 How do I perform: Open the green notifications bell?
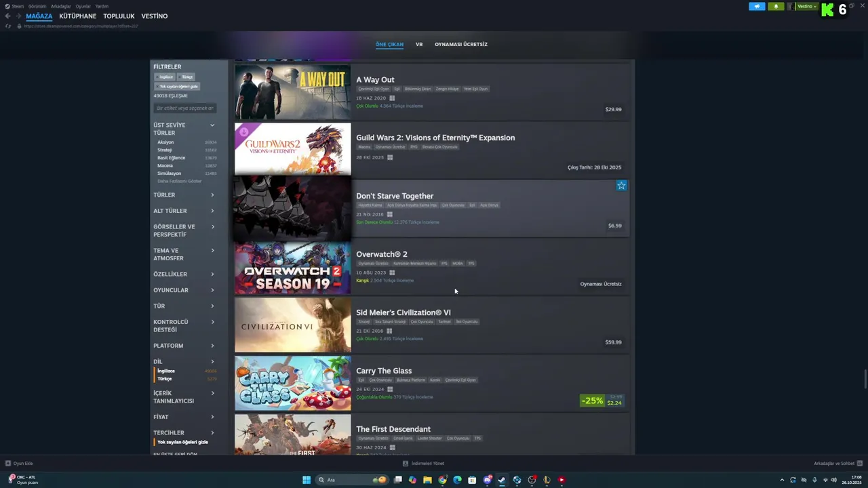coord(776,6)
